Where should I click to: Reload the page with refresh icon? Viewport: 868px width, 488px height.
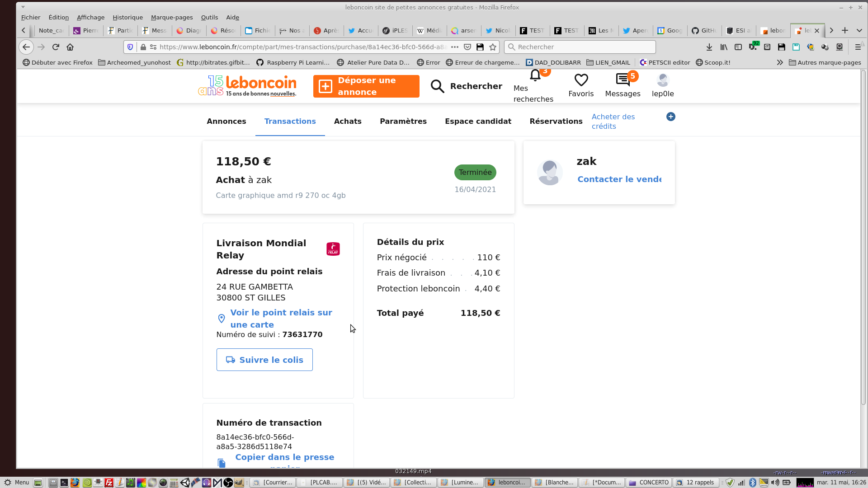[x=56, y=47]
